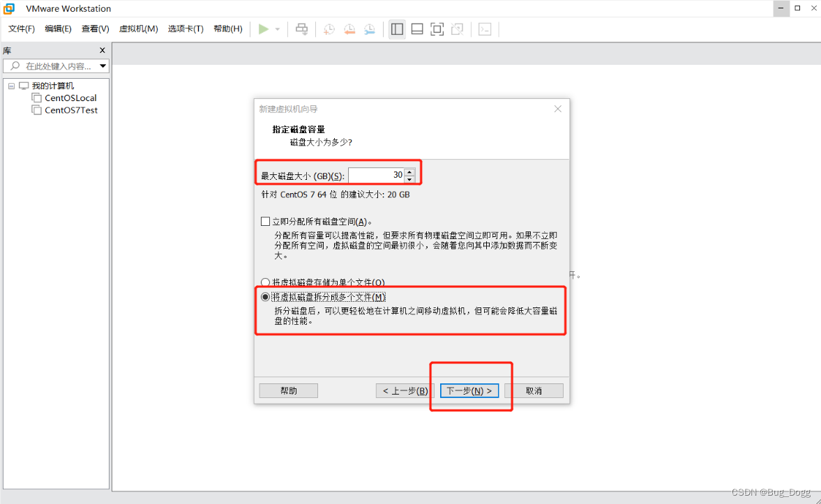The image size is (821, 504).
Task: Minimize the VMware Workstation window
Action: click(x=781, y=8)
